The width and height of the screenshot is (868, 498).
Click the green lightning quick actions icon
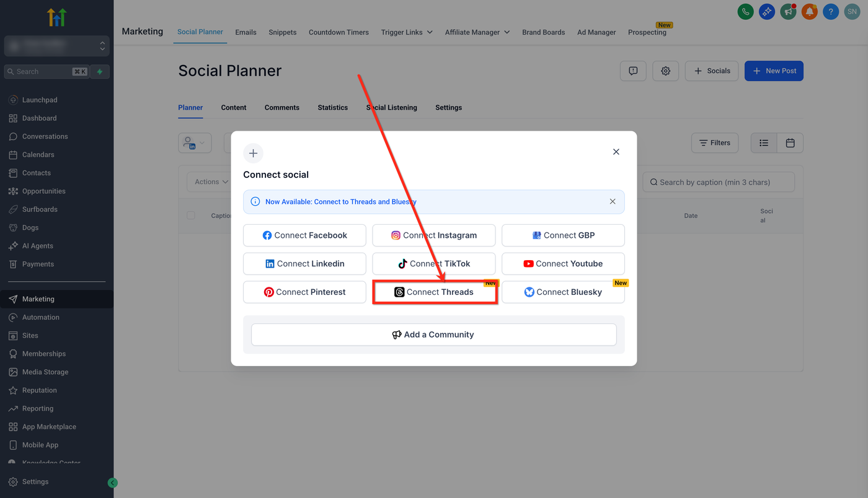100,72
